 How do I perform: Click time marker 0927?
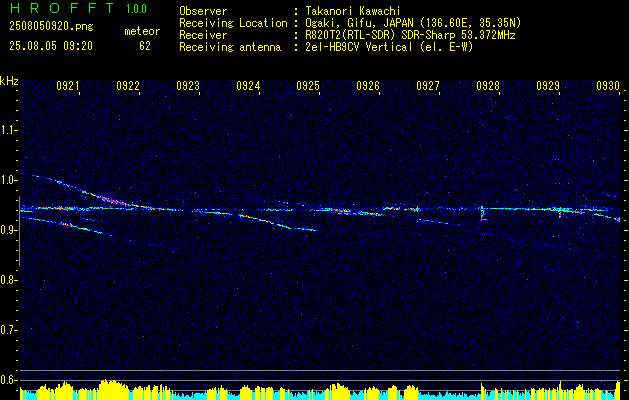(x=428, y=85)
